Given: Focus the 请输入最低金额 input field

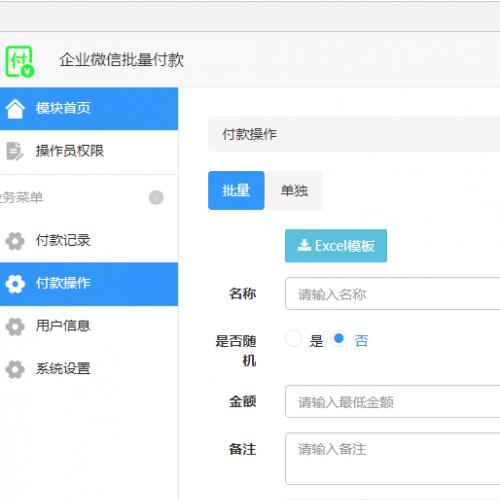Looking at the screenshot, I should click(x=393, y=402).
